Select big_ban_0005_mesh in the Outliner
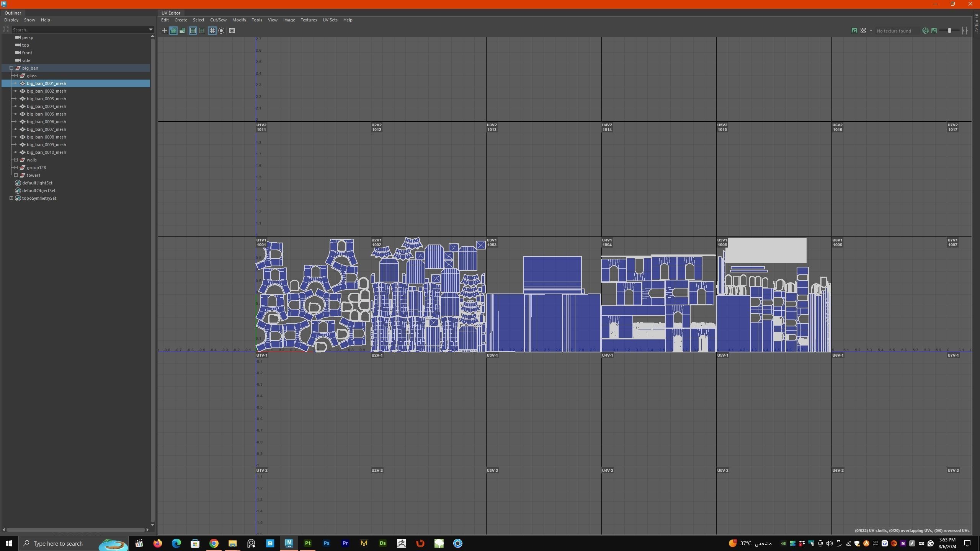 (x=46, y=114)
